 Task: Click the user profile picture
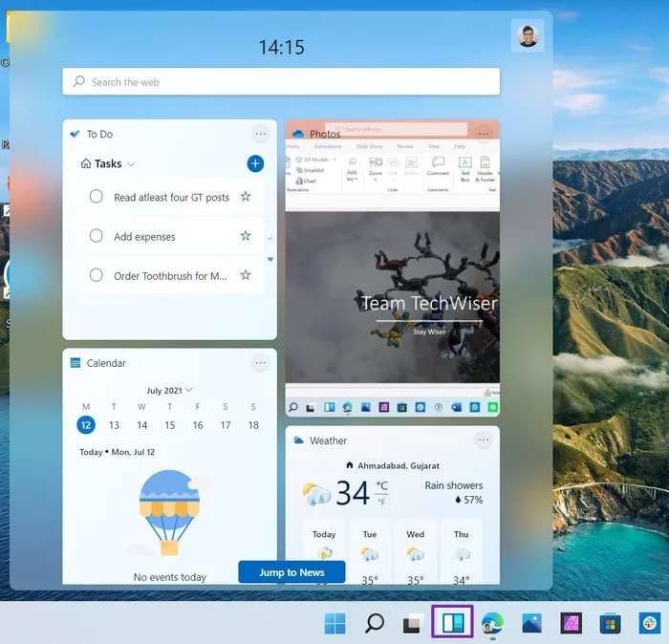pyautogui.click(x=527, y=36)
